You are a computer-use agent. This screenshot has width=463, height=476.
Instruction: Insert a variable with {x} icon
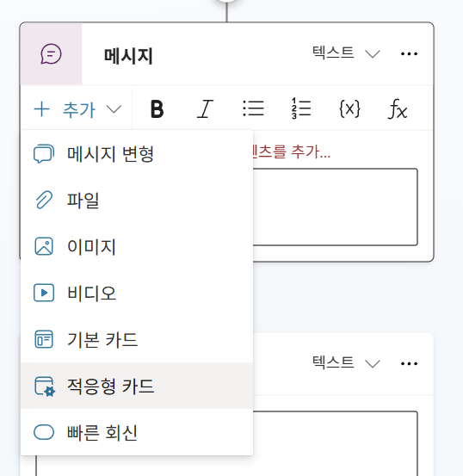coord(349,108)
